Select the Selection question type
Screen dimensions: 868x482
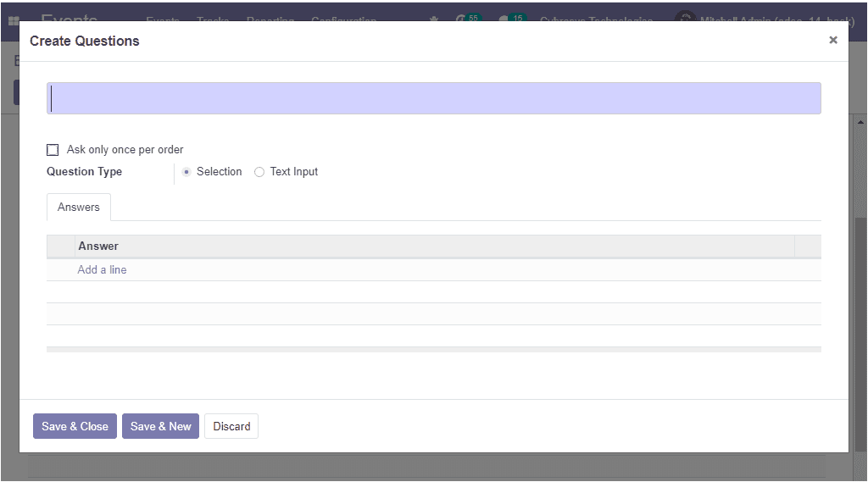point(186,172)
